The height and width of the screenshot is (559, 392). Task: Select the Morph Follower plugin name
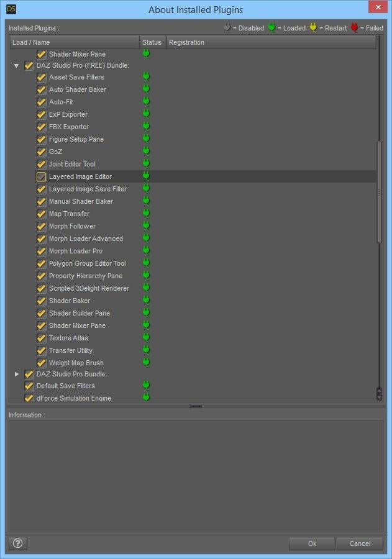(x=73, y=226)
